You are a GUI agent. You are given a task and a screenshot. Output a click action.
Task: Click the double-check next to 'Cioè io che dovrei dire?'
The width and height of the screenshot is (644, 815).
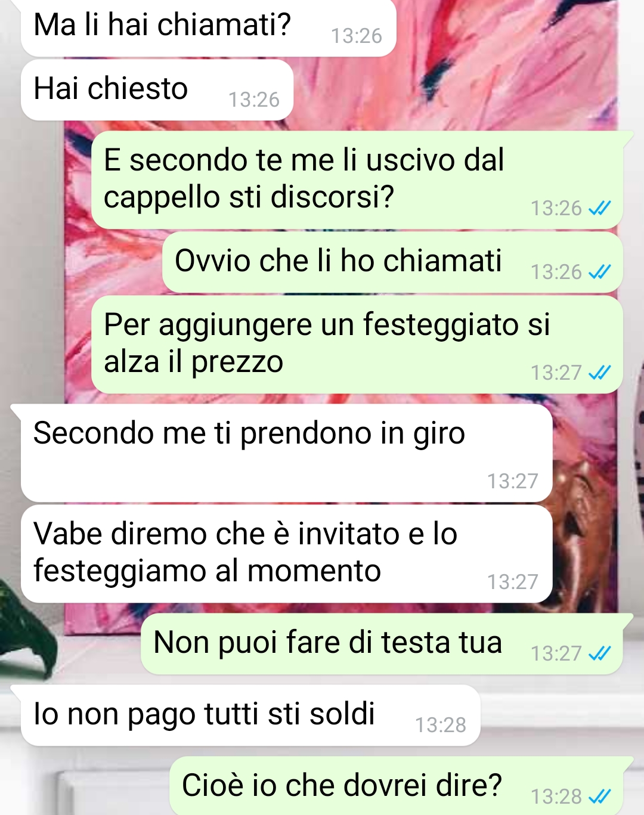(599, 797)
